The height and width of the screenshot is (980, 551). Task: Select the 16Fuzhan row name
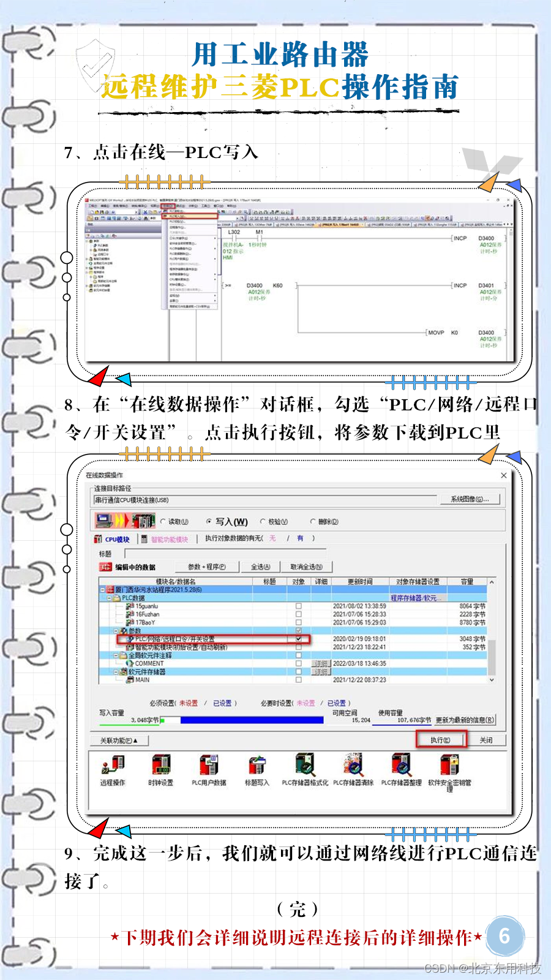tap(148, 614)
